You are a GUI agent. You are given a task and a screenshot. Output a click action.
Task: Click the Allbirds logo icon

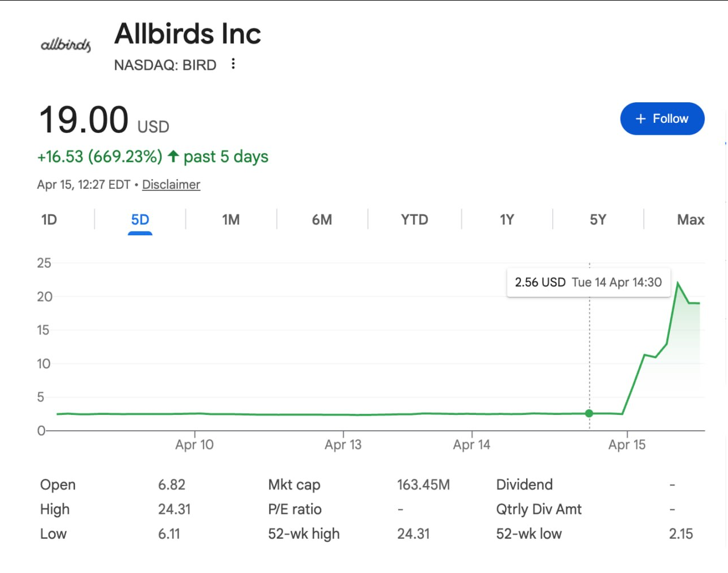(x=65, y=45)
